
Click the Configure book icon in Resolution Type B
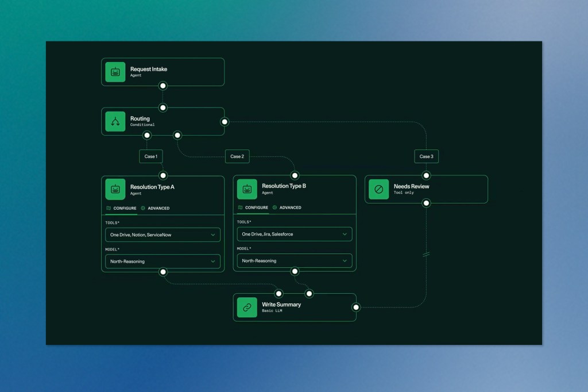coord(240,207)
